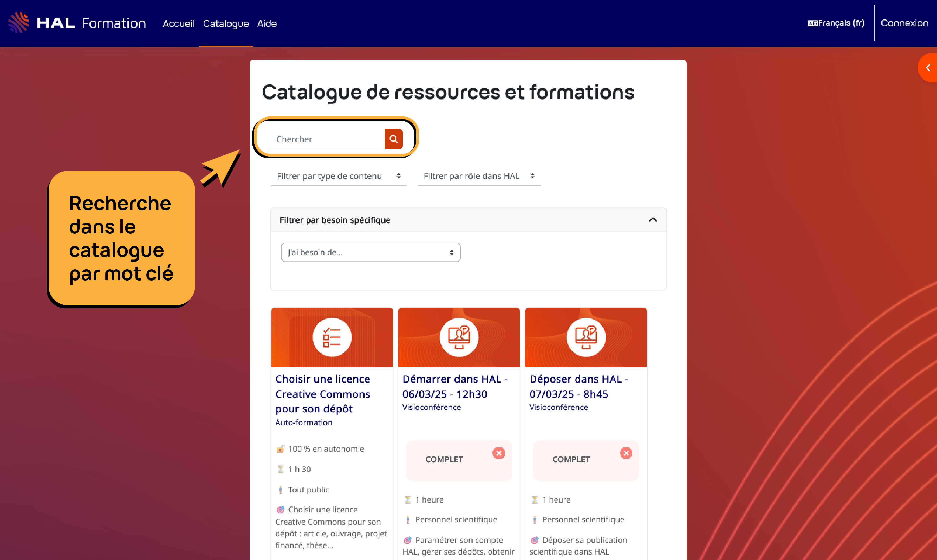Click 1 heure on Démarrer dans HAL card

click(430, 500)
